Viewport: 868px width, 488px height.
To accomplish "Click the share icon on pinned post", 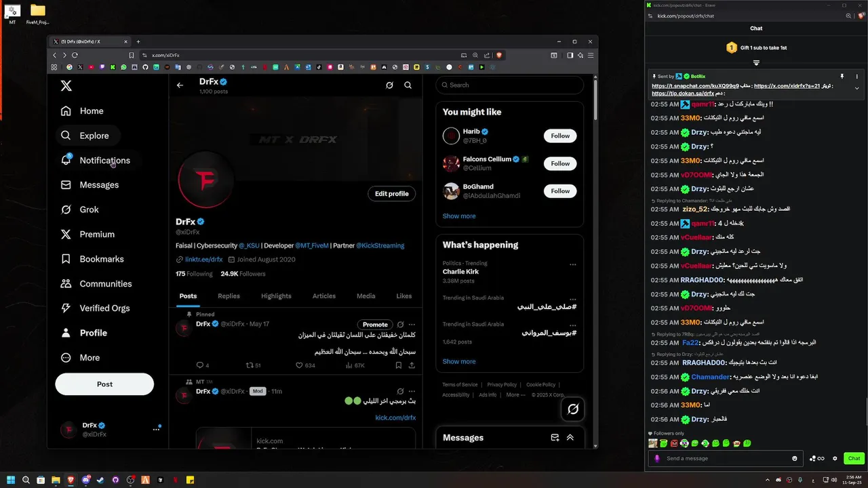I will tap(412, 365).
